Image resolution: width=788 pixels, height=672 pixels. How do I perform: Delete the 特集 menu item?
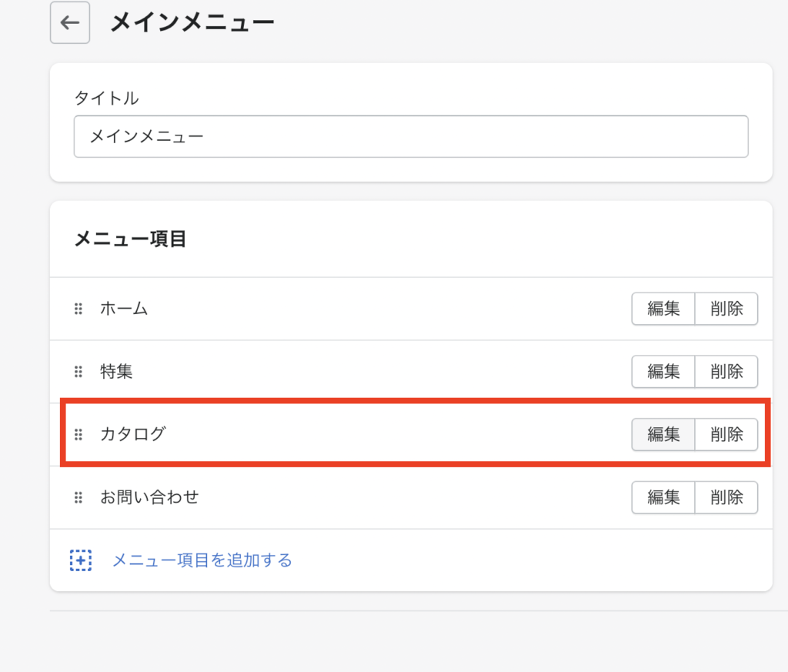click(726, 372)
